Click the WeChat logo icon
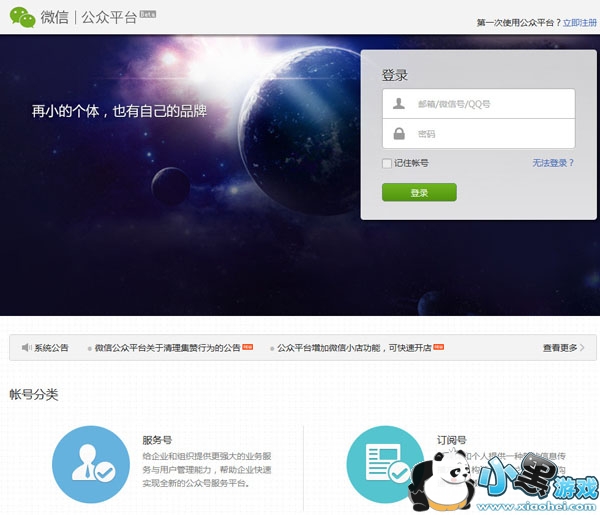600x515 pixels. (x=23, y=17)
